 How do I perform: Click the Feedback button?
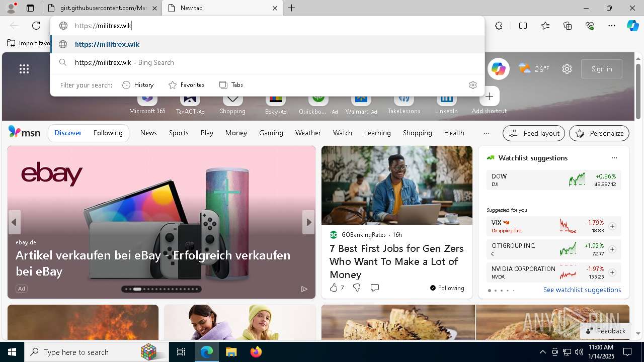point(606,331)
